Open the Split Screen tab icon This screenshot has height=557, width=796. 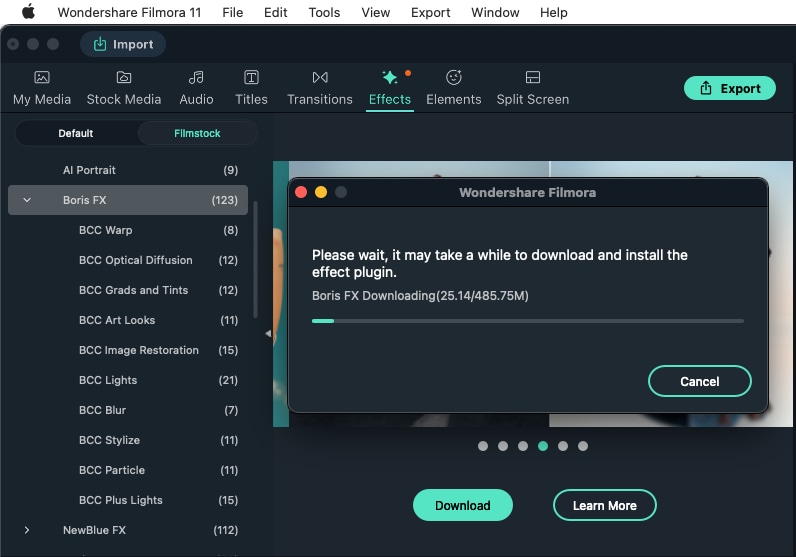tap(533, 77)
